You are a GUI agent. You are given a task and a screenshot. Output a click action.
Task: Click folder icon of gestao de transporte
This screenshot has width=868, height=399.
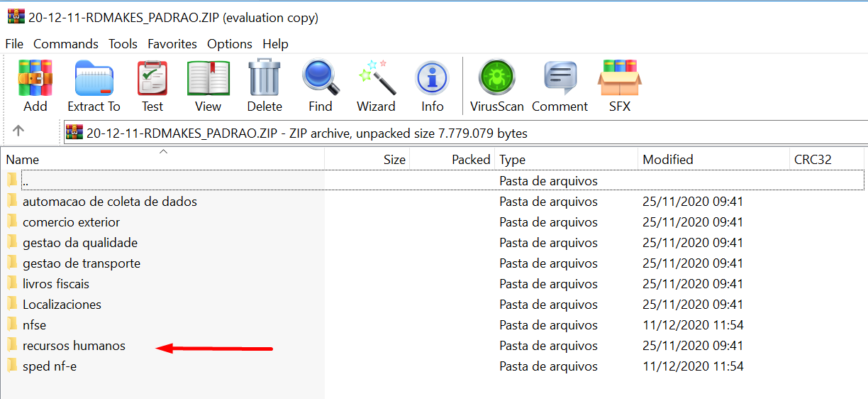[12, 263]
